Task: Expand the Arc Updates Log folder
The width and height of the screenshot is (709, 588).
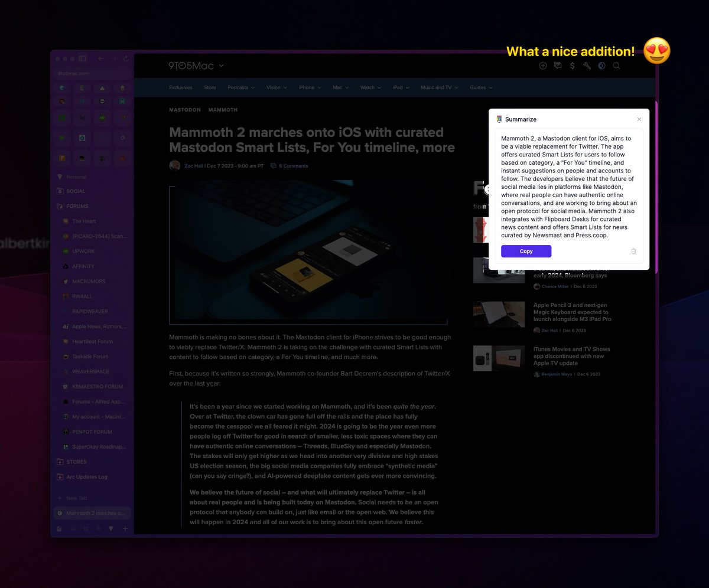Action: pos(87,477)
